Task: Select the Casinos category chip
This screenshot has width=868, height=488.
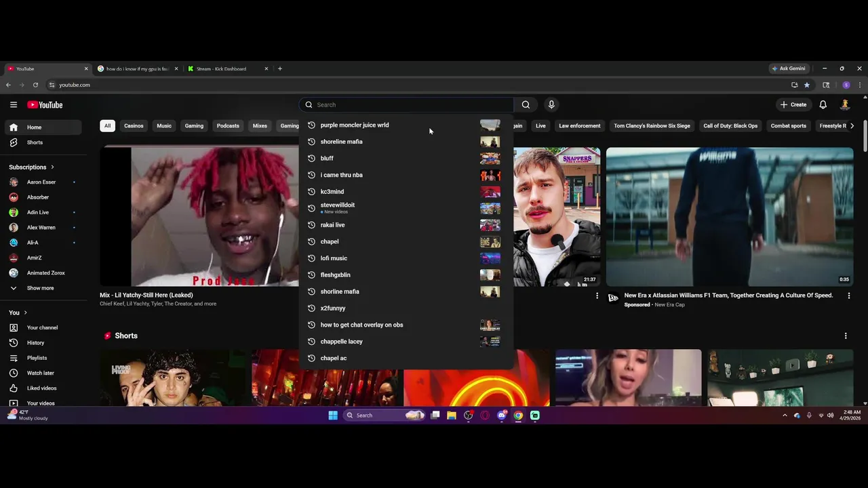Action: point(134,125)
